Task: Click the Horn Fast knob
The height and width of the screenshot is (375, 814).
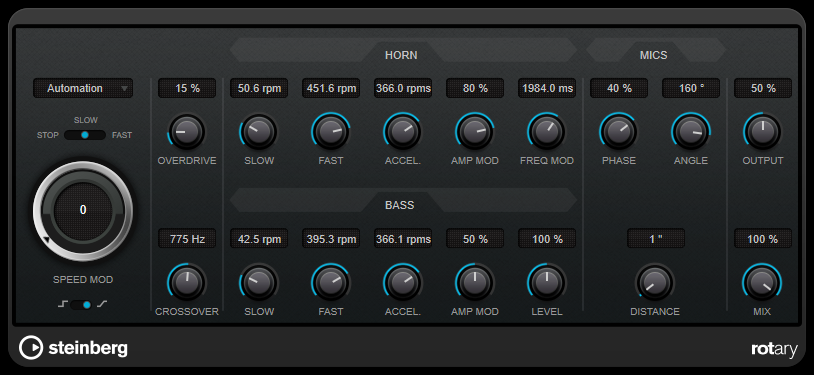Action: tap(331, 132)
